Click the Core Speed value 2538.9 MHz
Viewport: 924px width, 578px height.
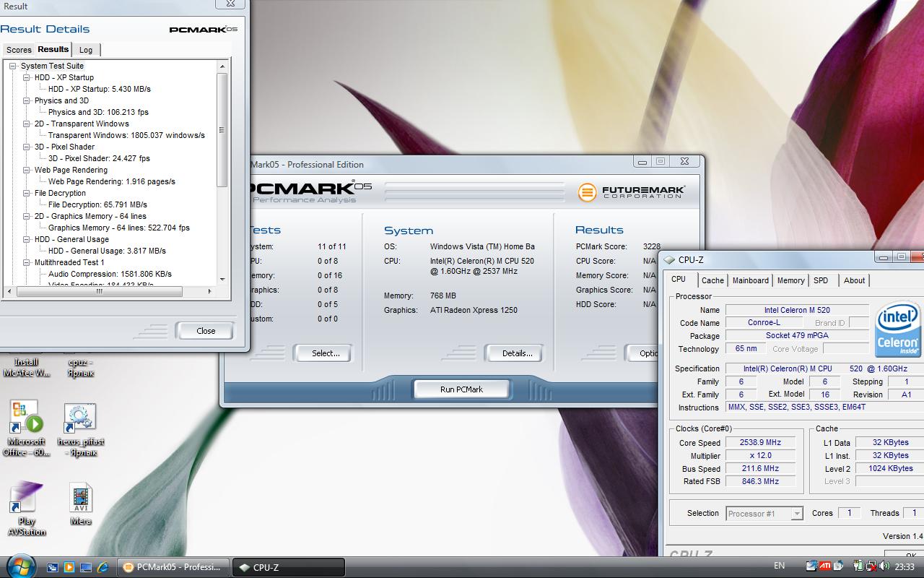[x=760, y=442]
